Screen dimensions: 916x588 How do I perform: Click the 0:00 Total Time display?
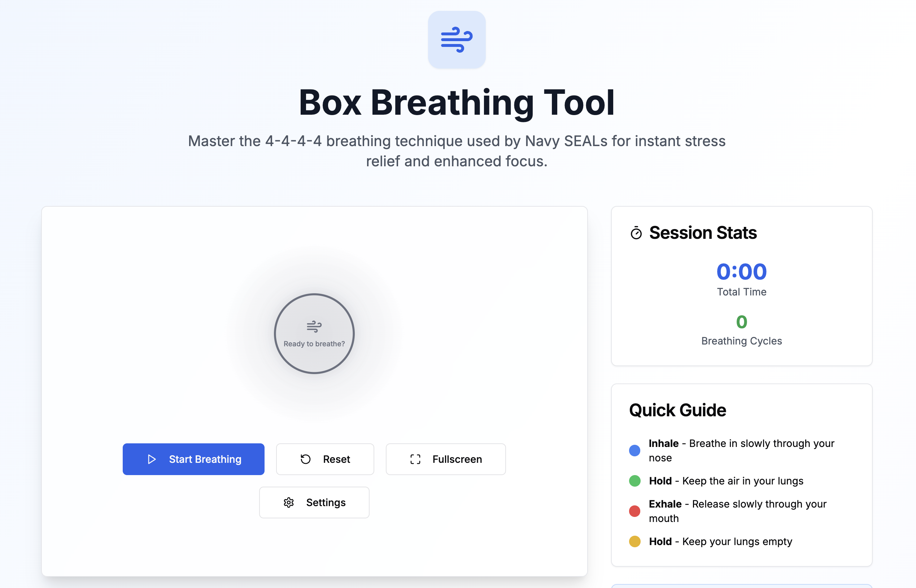741,272
